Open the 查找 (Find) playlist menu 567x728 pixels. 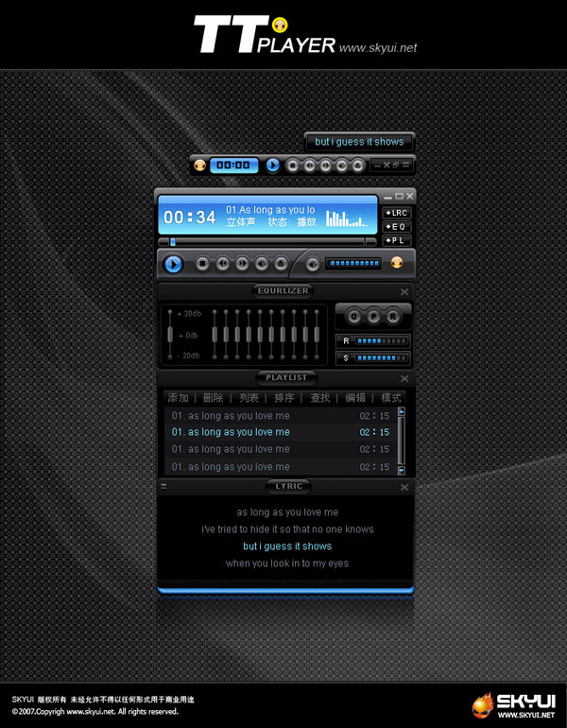[x=319, y=398]
